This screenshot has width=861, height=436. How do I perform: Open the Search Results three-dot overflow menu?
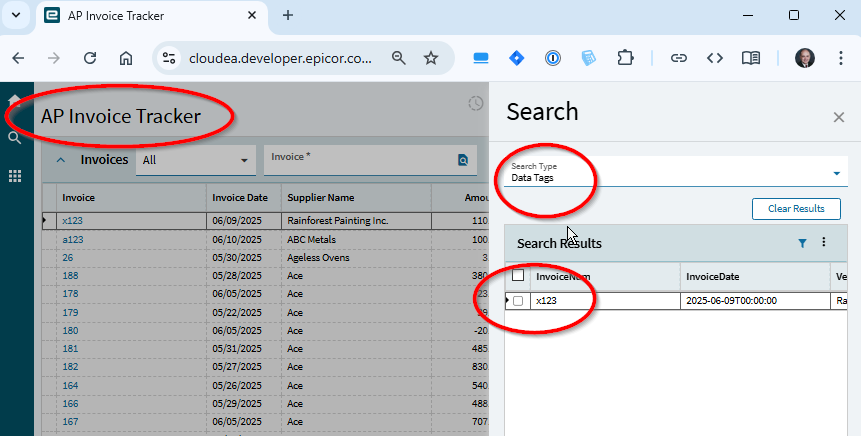(824, 243)
